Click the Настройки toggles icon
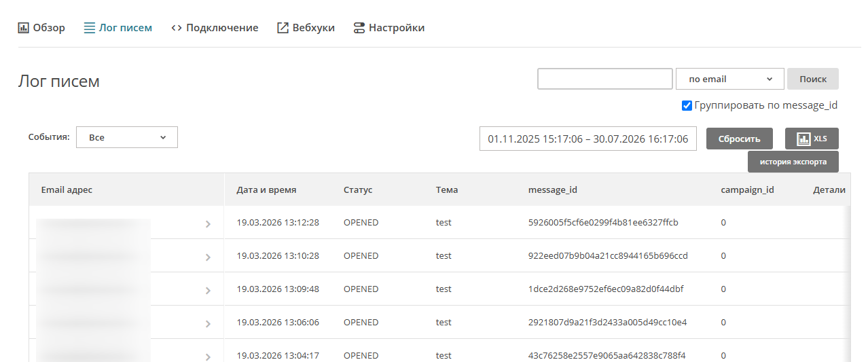The image size is (868, 362). pos(359,28)
